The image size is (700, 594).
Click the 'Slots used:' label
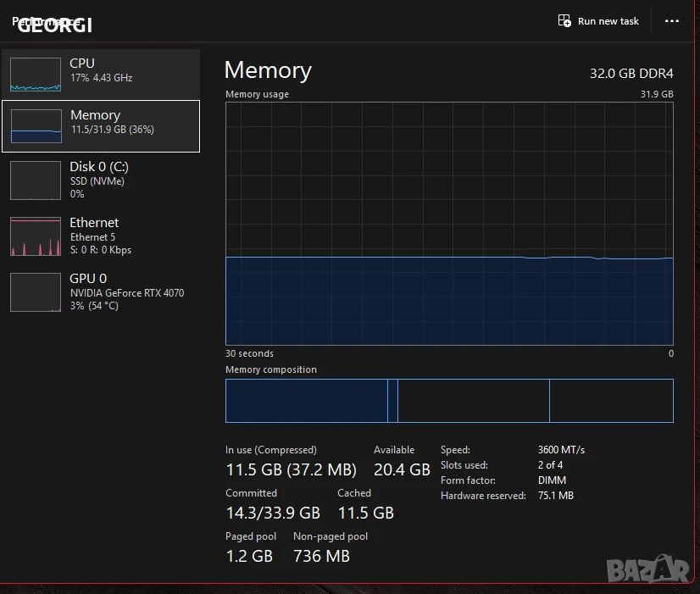pos(464,465)
